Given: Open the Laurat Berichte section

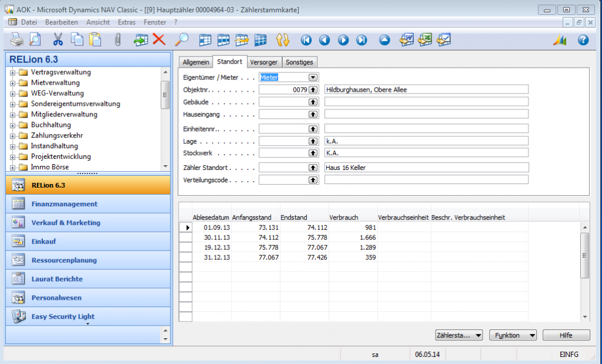Looking at the screenshot, I should click(88, 279).
